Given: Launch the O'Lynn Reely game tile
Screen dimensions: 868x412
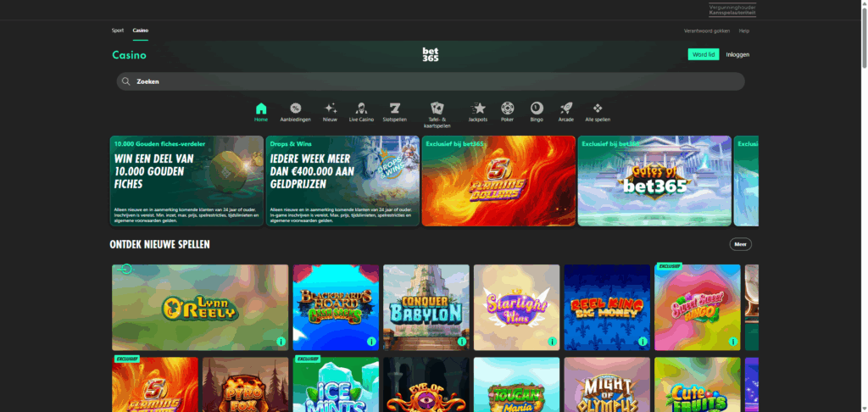Looking at the screenshot, I should 200,308.
